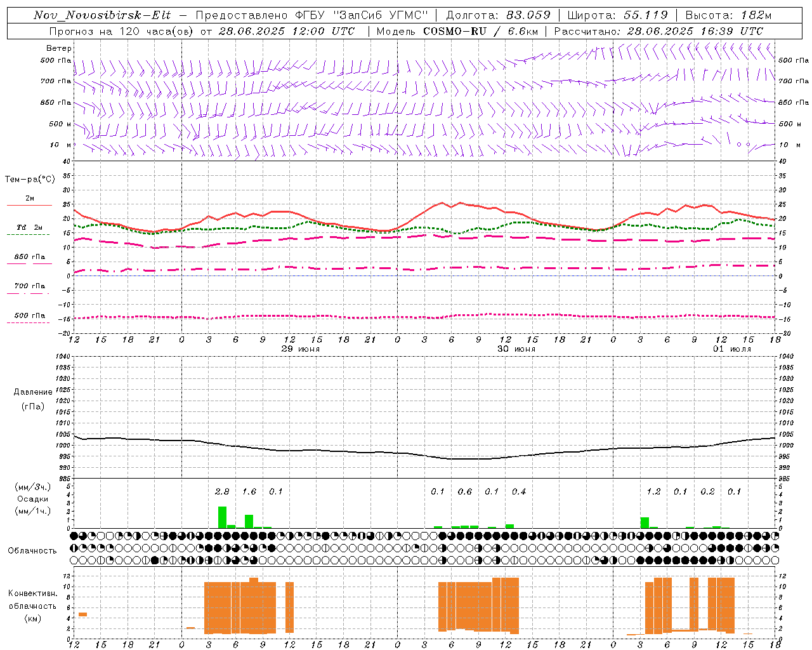Click the Ветер wind panel label
The height and width of the screenshot is (650, 812).
tap(59, 48)
